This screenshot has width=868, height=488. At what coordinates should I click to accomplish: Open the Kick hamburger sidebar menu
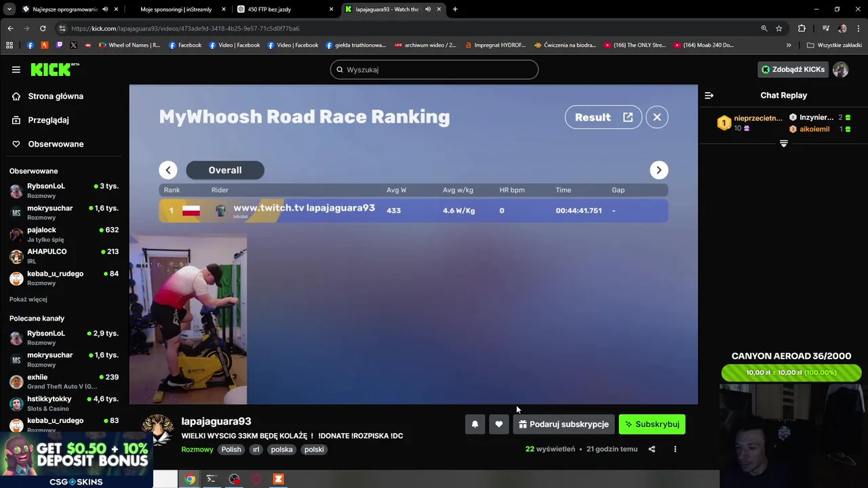(16, 69)
